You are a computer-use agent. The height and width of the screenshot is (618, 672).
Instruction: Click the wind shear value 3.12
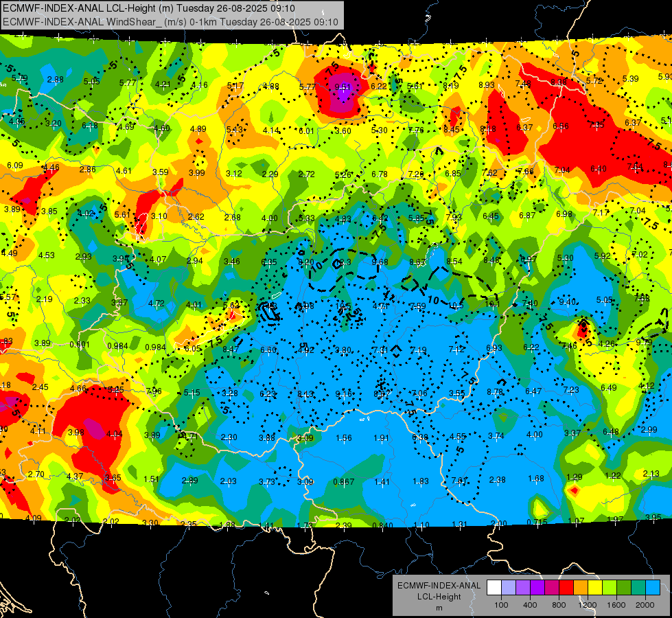click(233, 173)
